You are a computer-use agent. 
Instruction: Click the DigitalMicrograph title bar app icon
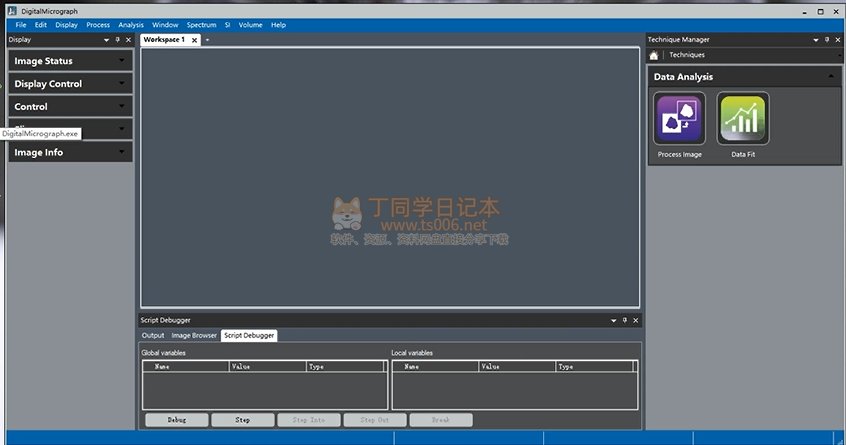click(x=12, y=11)
